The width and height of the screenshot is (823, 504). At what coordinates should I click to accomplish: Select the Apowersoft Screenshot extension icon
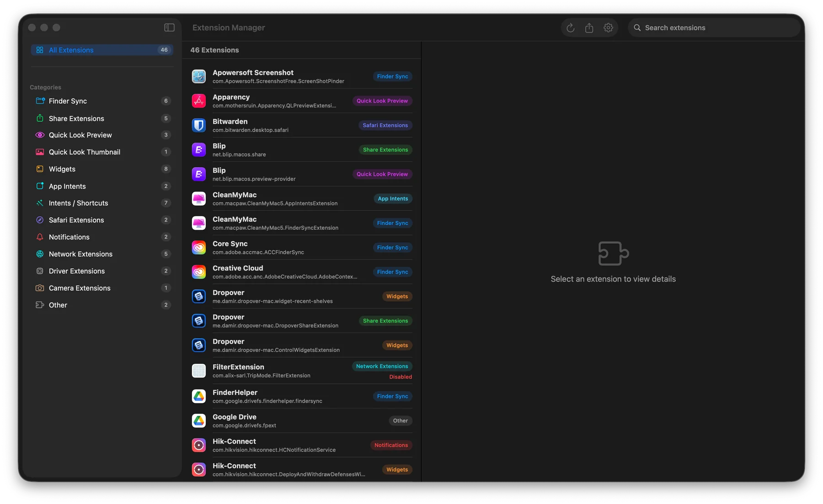pos(198,76)
